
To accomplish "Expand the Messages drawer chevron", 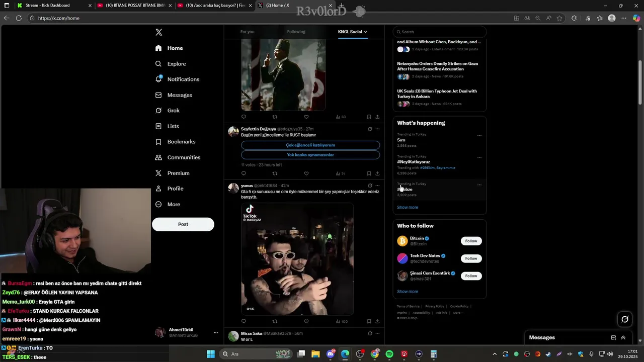I will pos(623,337).
